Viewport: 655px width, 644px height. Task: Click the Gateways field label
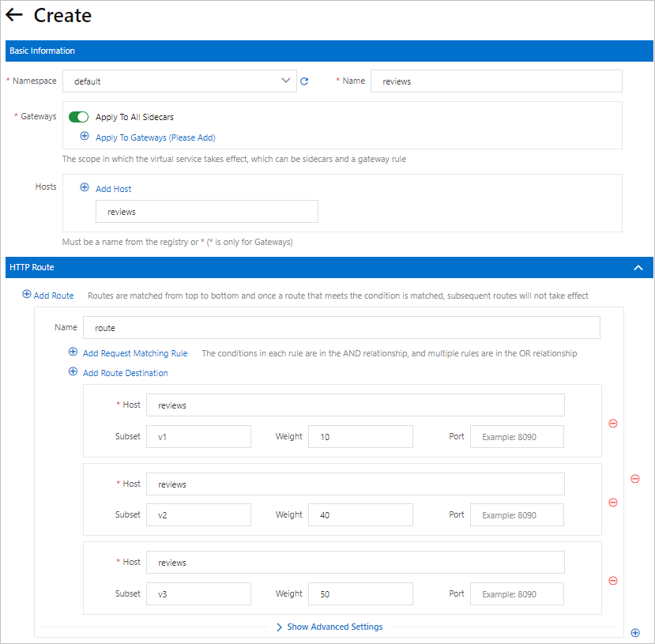click(39, 116)
